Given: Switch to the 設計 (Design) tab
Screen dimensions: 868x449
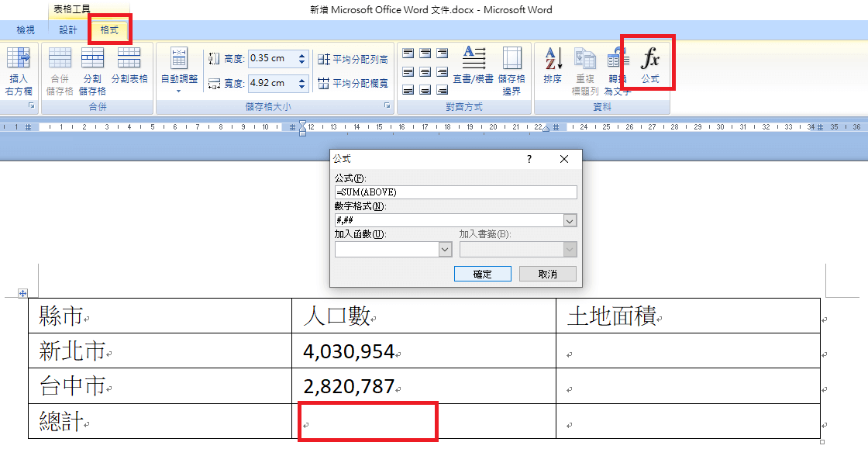Looking at the screenshot, I should (68, 30).
